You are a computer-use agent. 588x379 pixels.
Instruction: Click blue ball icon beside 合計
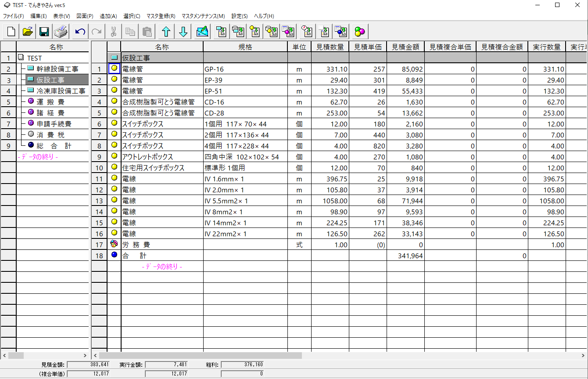click(x=114, y=255)
